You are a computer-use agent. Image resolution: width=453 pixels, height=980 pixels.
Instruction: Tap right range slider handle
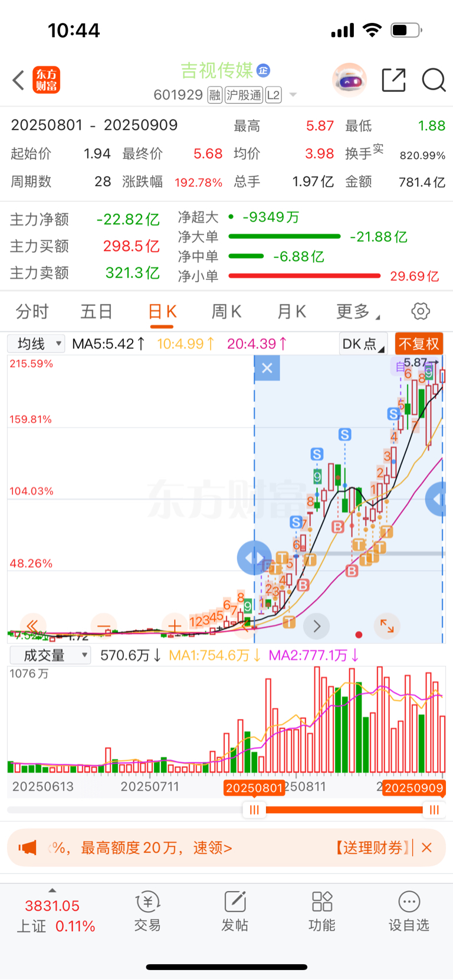pyautogui.click(x=434, y=810)
